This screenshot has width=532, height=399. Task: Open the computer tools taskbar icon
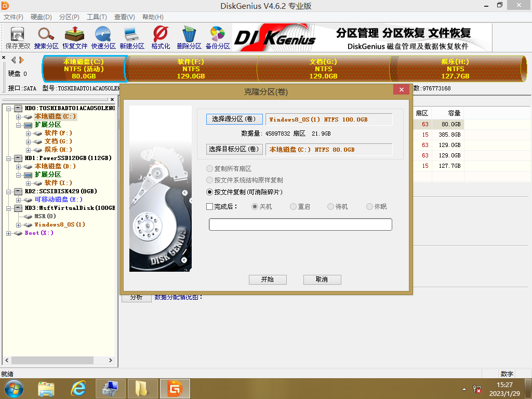click(x=111, y=389)
